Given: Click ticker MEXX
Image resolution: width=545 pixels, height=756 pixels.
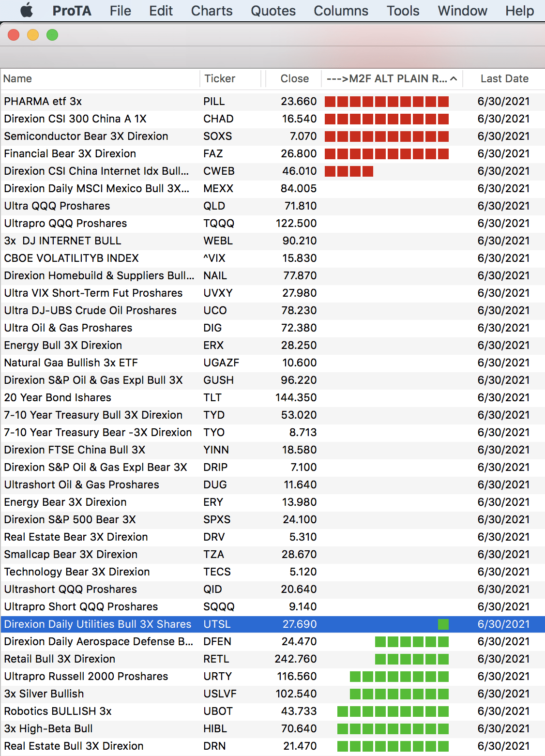Looking at the screenshot, I should (218, 188).
